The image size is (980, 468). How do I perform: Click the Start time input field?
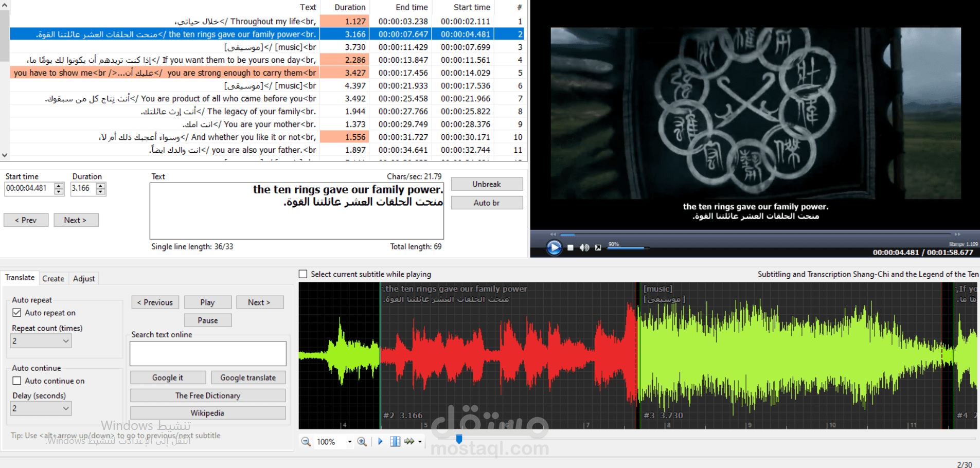point(29,189)
